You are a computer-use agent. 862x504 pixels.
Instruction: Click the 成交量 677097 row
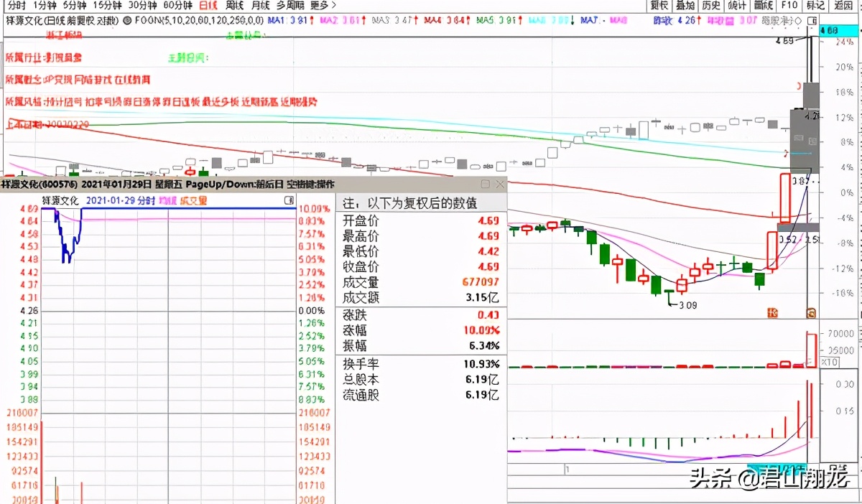(x=422, y=282)
